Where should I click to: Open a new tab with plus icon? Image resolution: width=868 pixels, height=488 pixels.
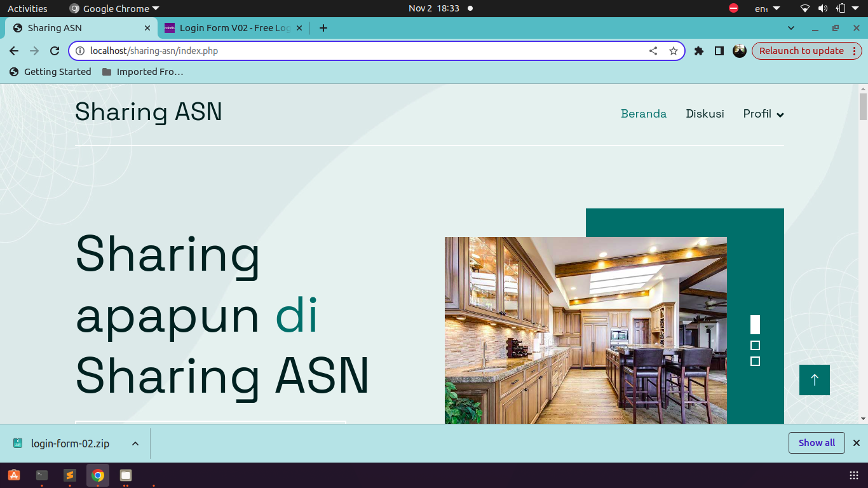(323, 28)
